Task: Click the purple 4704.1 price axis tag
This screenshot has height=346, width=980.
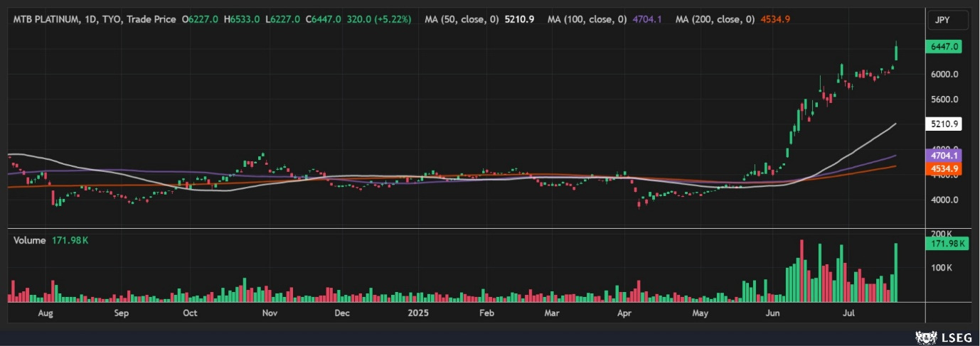Action: coord(945,156)
